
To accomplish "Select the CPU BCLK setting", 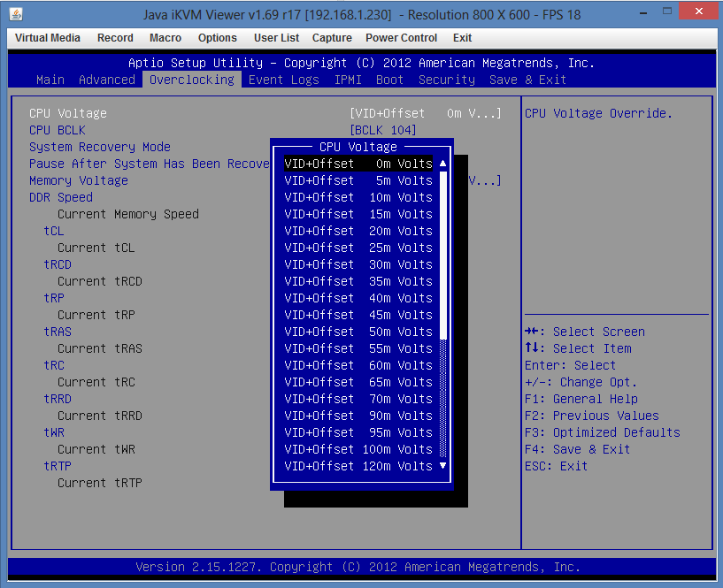I will click(58, 130).
